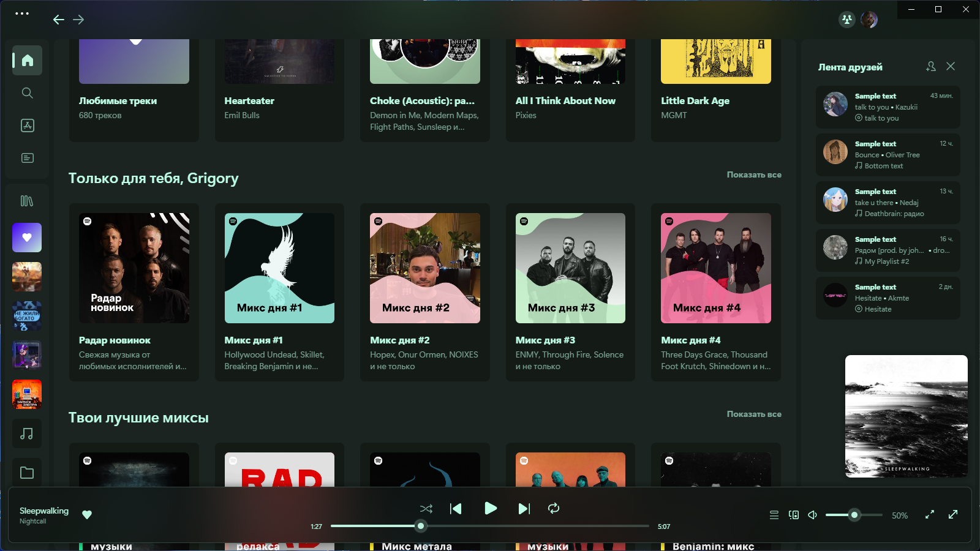
Task: Toggle shuffle playback
Action: [x=426, y=509]
